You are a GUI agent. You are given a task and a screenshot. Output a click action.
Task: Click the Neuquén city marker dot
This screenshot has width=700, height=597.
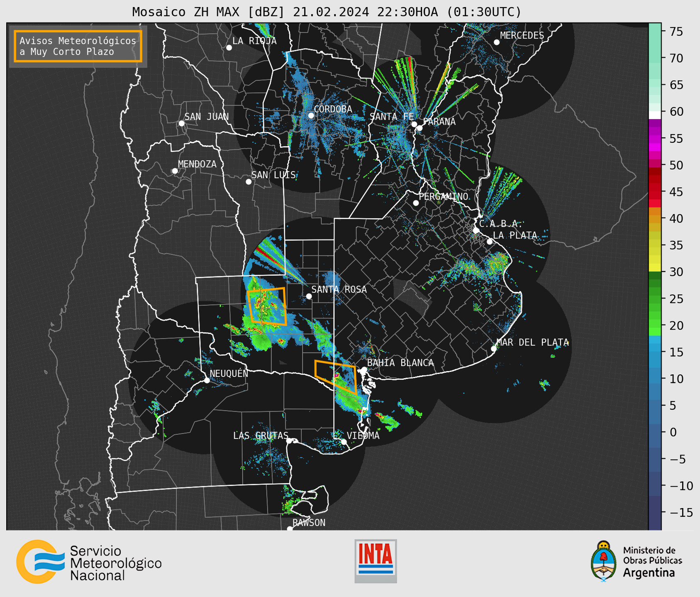coord(207,380)
